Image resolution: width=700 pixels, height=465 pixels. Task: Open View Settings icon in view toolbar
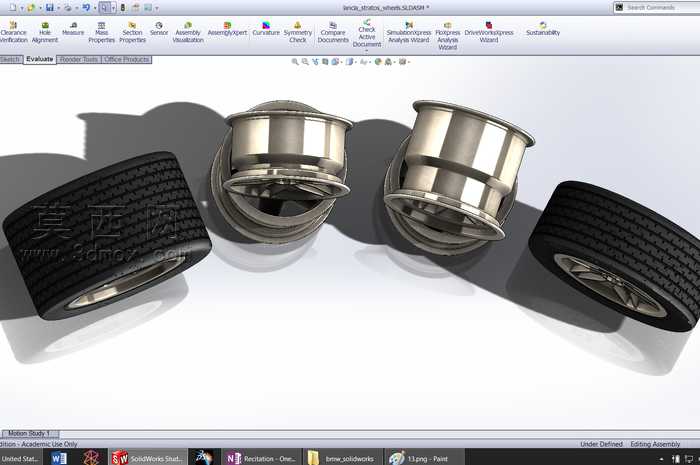(x=402, y=62)
